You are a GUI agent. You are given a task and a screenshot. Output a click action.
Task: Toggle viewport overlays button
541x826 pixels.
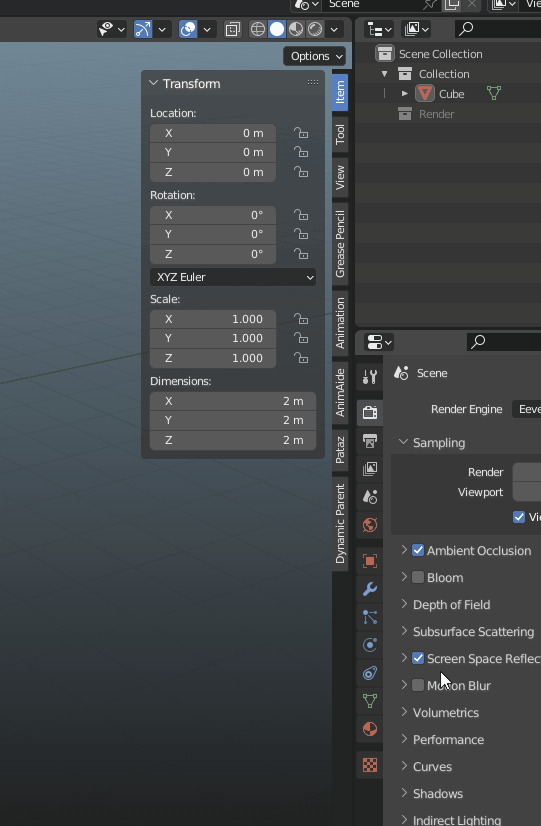tap(188, 29)
